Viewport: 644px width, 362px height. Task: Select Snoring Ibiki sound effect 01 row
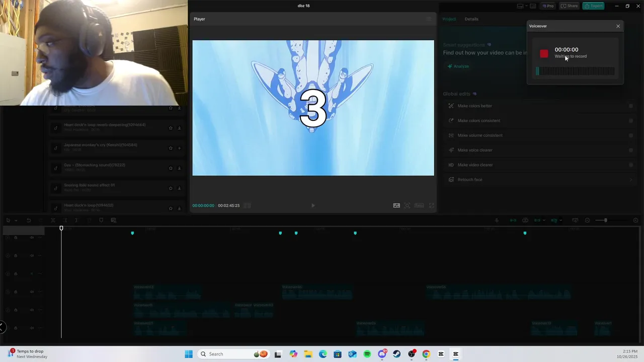(x=117, y=188)
